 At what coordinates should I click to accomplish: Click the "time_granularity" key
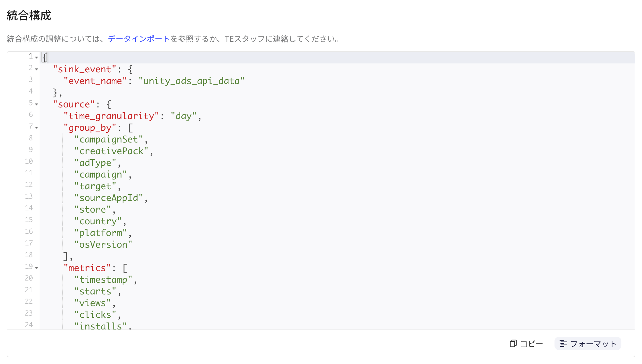(x=111, y=116)
